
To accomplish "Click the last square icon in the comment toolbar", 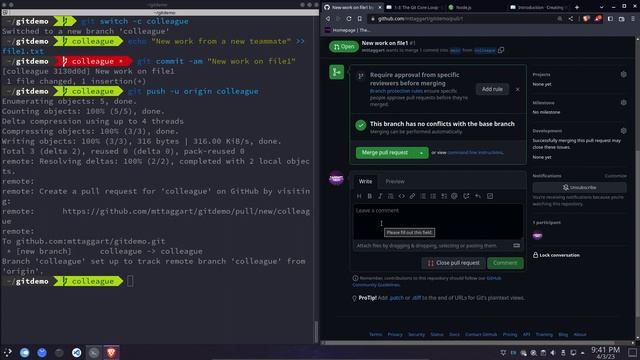I will pyautogui.click(x=490, y=196).
